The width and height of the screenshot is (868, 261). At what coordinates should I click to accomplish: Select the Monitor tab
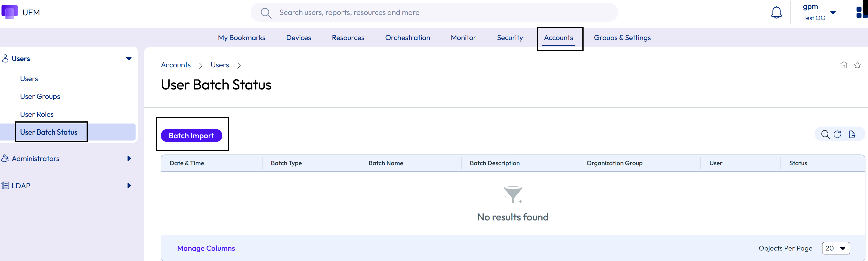463,38
